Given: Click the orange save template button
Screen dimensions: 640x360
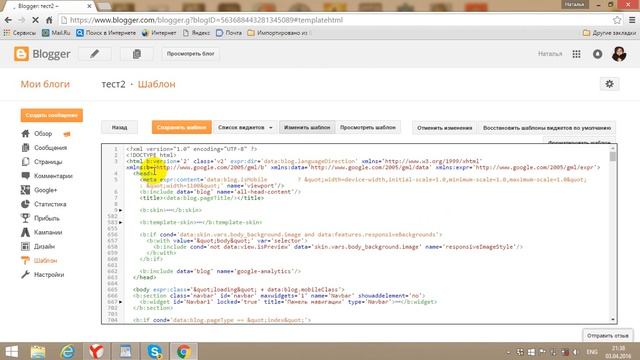Looking at the screenshot, I should coord(182,127).
